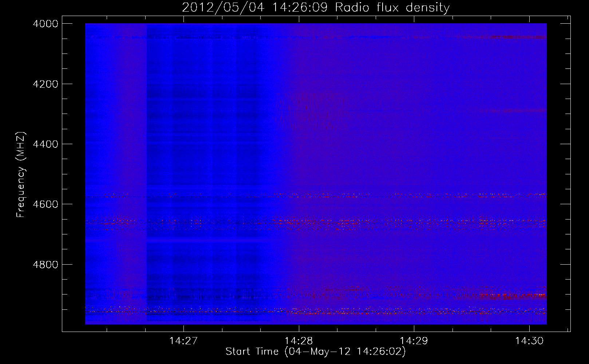Click the plot title "2012/05/04 14:26:09 Radio flux density"
Screen dimensions: 589x364
pyautogui.click(x=316, y=7)
